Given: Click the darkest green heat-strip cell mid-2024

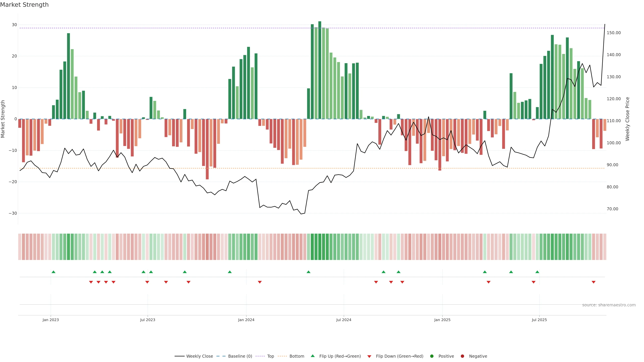Looking at the screenshot, I should [x=320, y=247].
